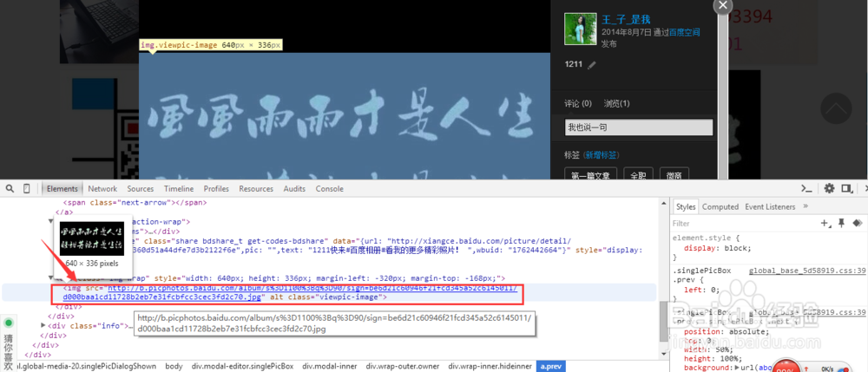Switch to the Elements tab
Image resolution: width=868 pixels, height=372 pixels.
point(62,188)
